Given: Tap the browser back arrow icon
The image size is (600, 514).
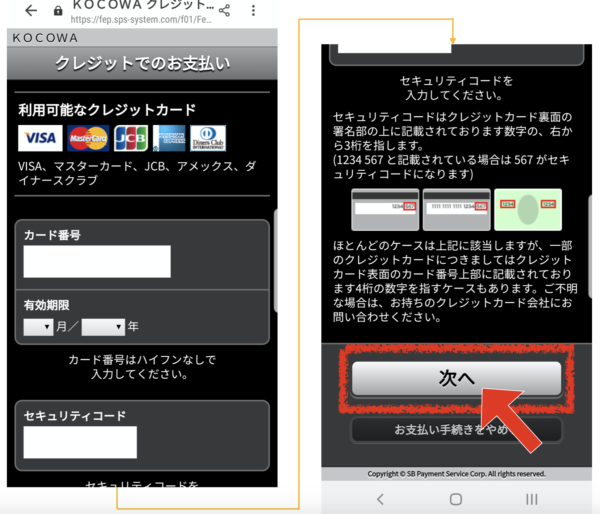Looking at the screenshot, I should tap(31, 11).
